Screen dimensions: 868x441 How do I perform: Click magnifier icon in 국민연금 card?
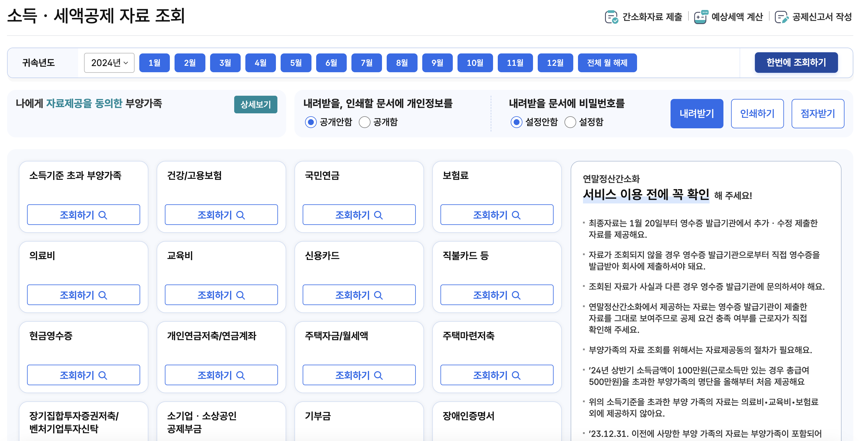click(x=378, y=215)
